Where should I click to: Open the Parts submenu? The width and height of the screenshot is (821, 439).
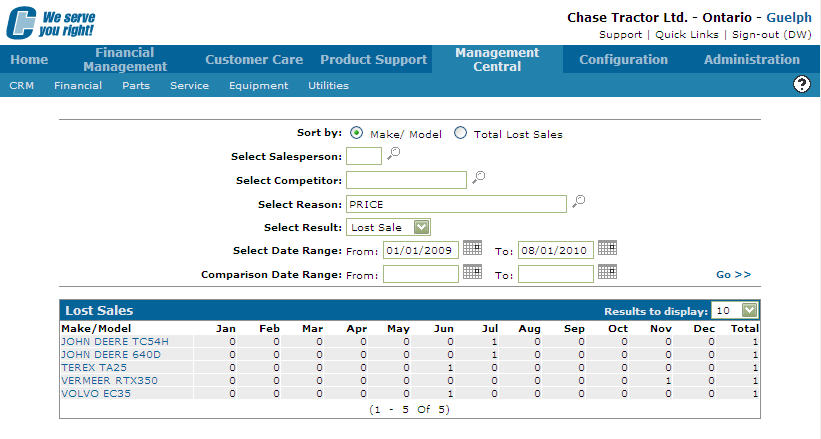[136, 85]
